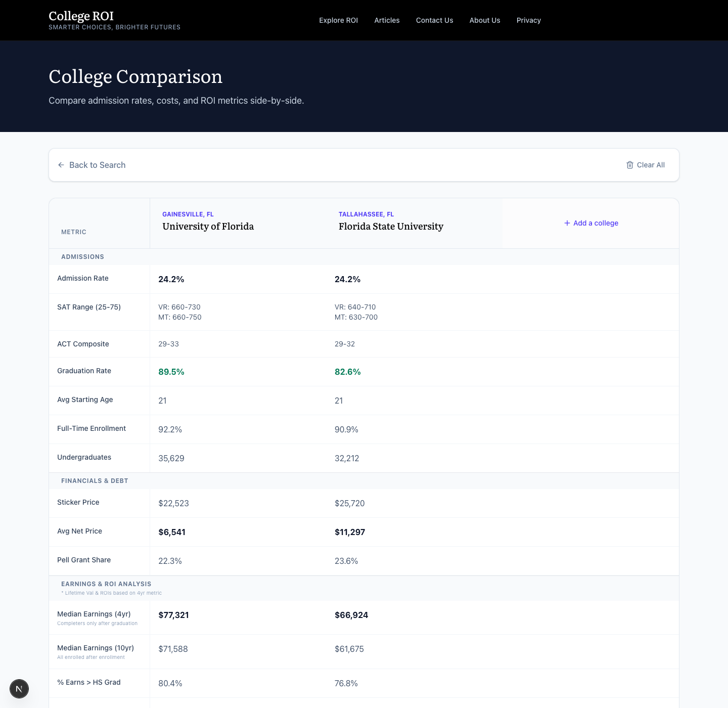The width and height of the screenshot is (728, 708).
Task: Select the average net price $11,297
Action: (350, 532)
